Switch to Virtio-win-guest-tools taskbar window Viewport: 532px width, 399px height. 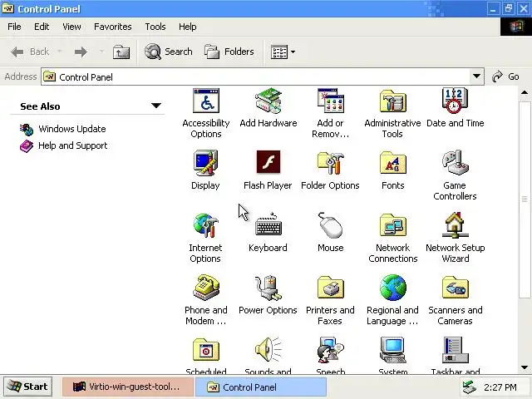127,387
